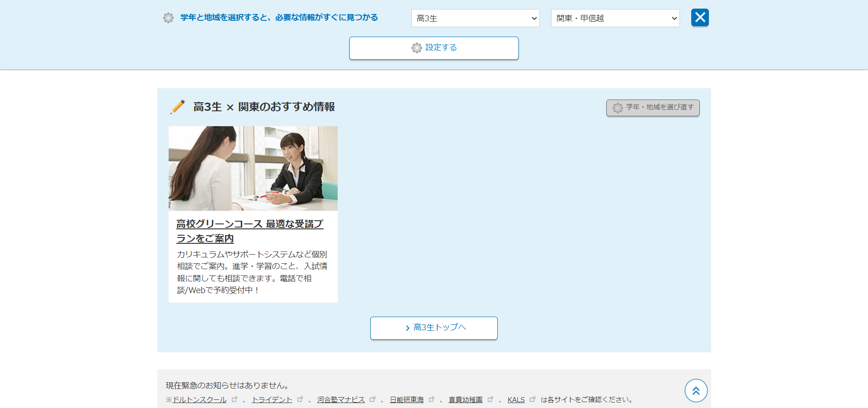The height and width of the screenshot is (408, 868).
Task: Click the heading 高3生 × 関東のおすすめ情報
Action: (264, 107)
